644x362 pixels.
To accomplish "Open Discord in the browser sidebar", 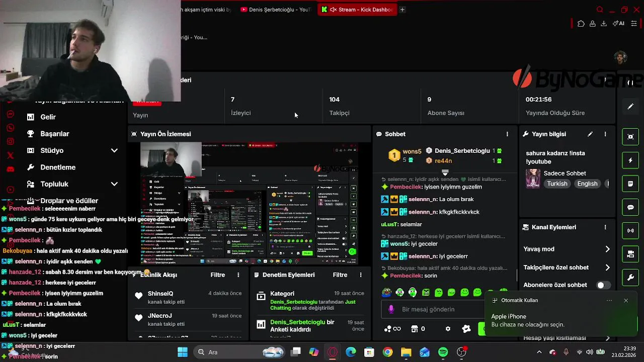I will point(10,169).
